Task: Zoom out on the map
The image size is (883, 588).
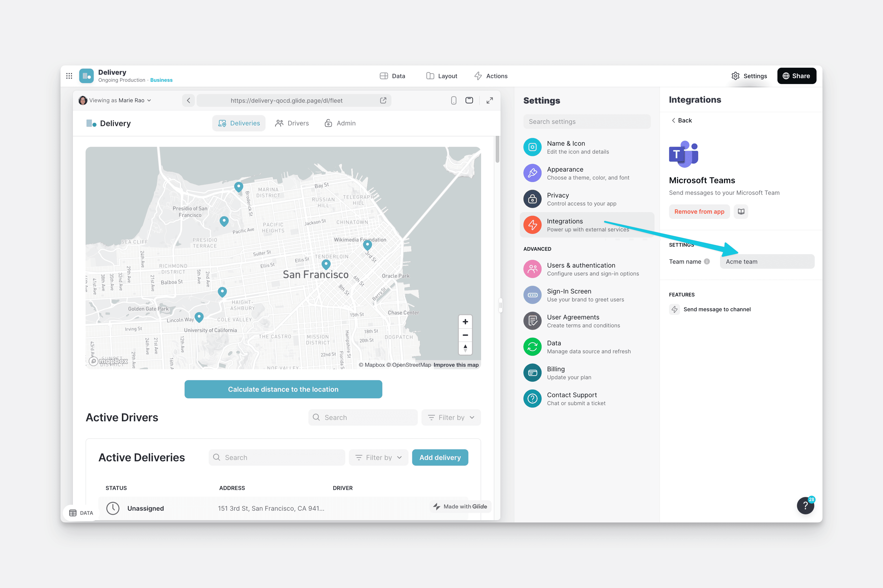Action: (465, 335)
